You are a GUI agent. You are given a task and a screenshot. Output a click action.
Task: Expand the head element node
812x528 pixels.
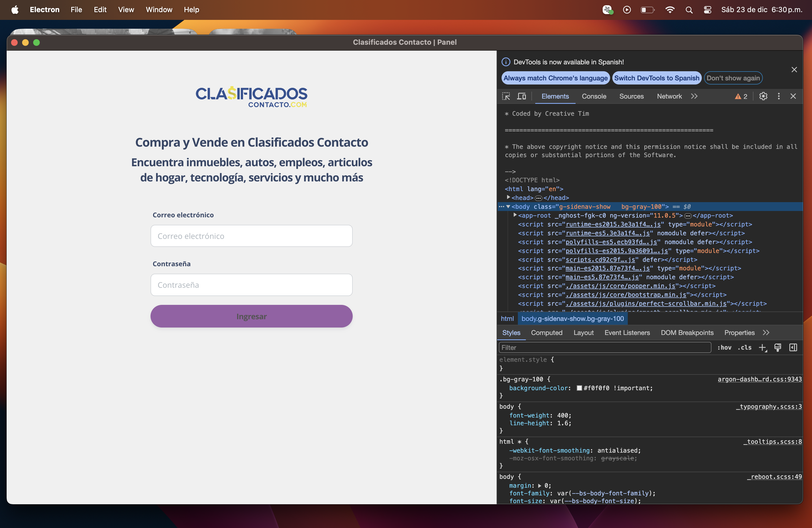pos(508,197)
